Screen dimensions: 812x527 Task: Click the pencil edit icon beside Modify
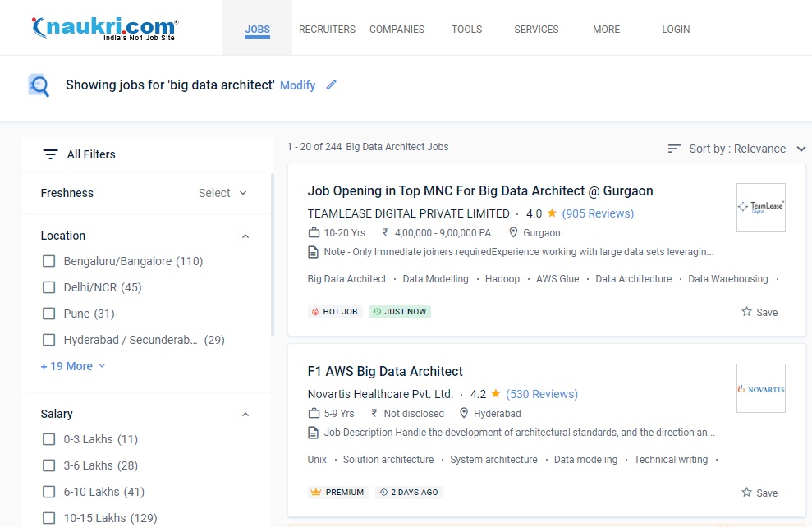pos(331,85)
